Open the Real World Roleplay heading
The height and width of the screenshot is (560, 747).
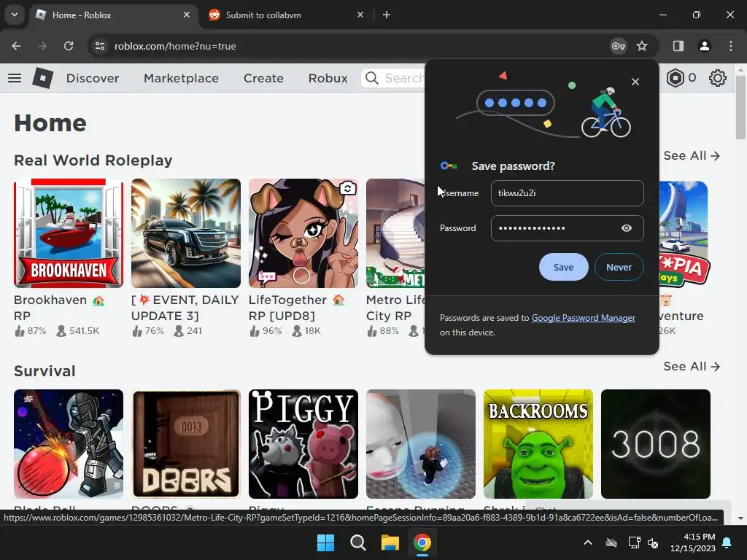pos(93,160)
